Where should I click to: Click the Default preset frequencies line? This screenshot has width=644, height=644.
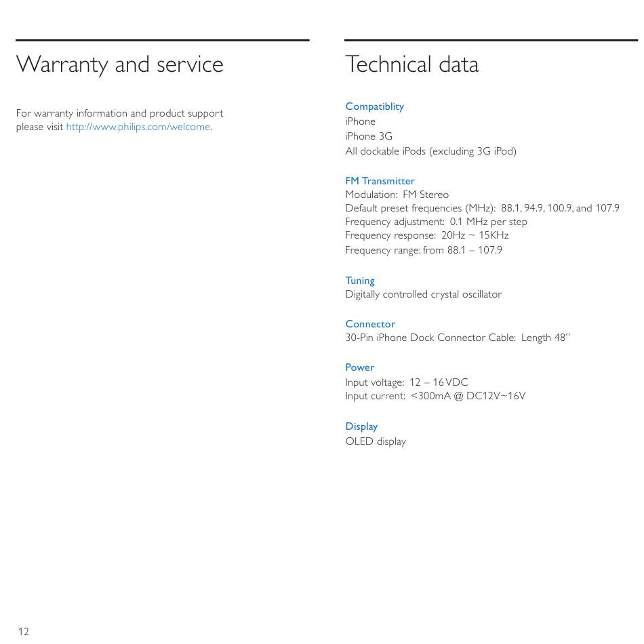[x=482, y=208]
